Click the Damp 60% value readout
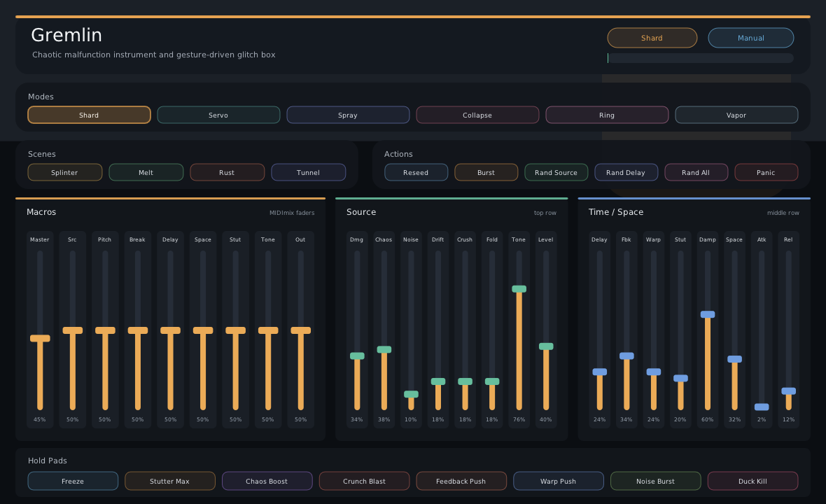 coord(708,420)
